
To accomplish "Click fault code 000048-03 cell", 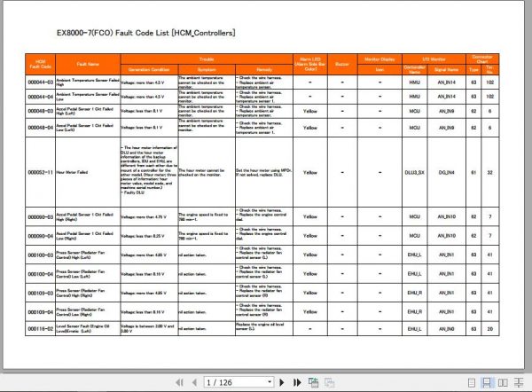I will point(41,112).
